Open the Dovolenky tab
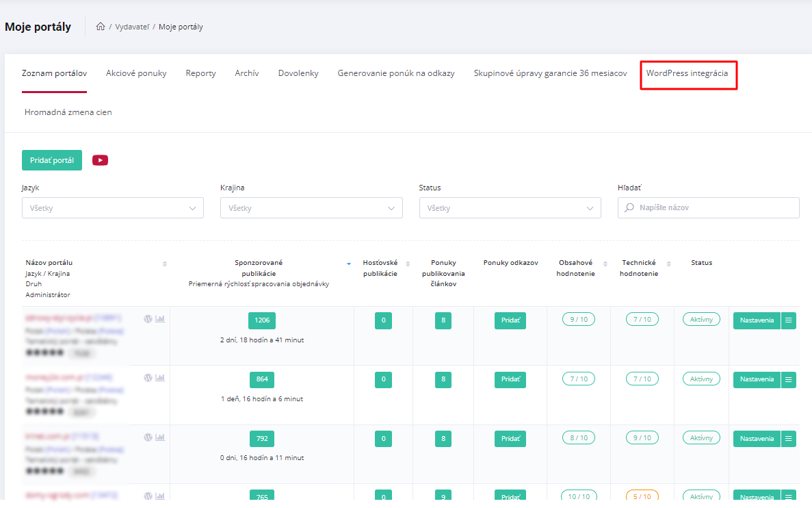Image resolution: width=812 pixels, height=508 pixels. point(298,74)
